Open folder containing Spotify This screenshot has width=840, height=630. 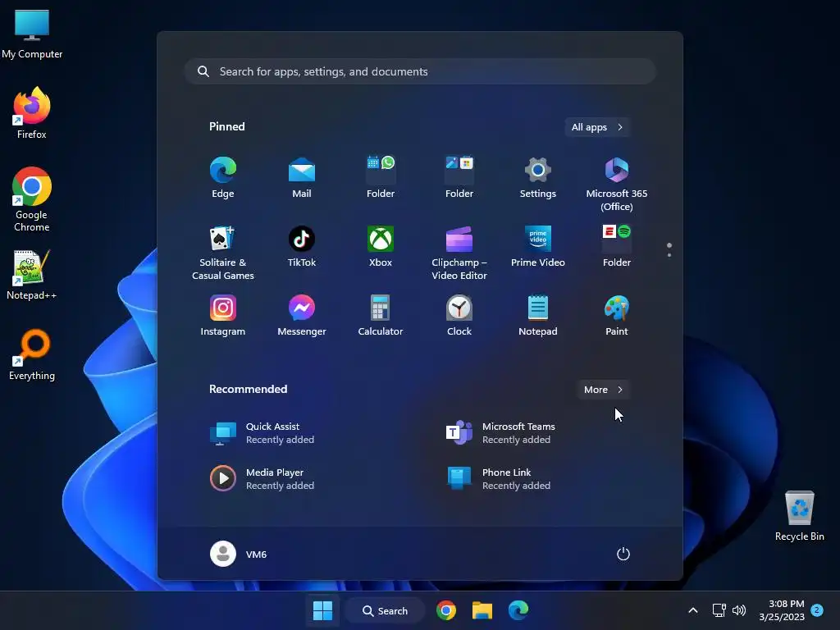[617, 247]
